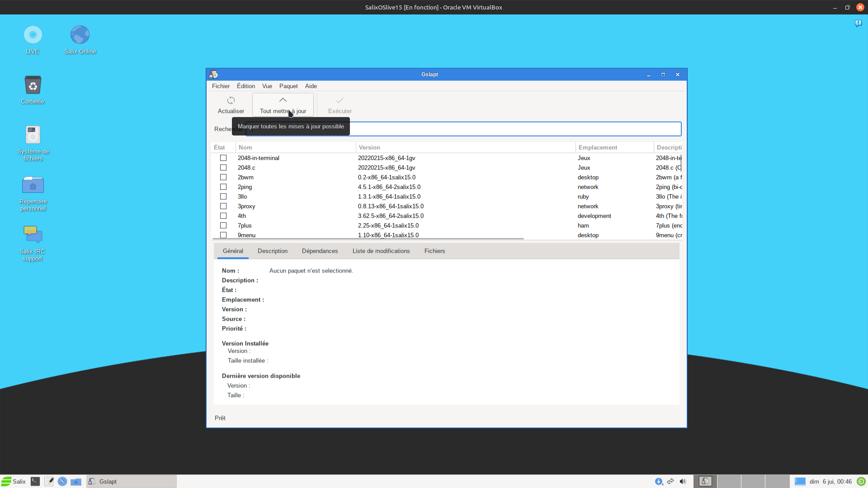Open the Paquet menu
868x488 pixels.
[x=288, y=86]
